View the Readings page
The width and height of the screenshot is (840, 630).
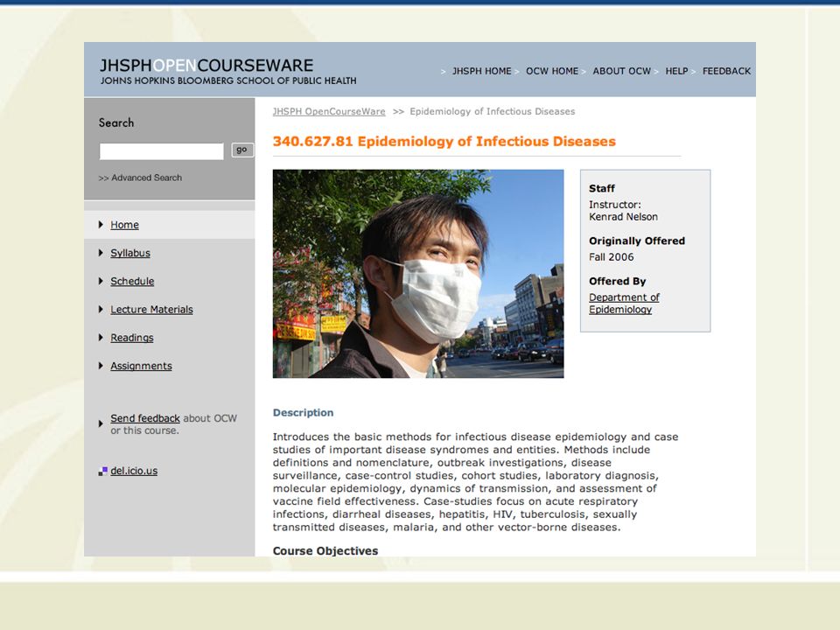[x=132, y=338]
